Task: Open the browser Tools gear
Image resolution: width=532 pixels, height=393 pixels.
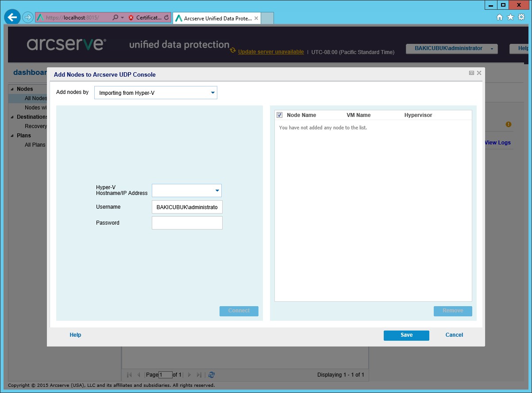Action: pyautogui.click(x=521, y=17)
